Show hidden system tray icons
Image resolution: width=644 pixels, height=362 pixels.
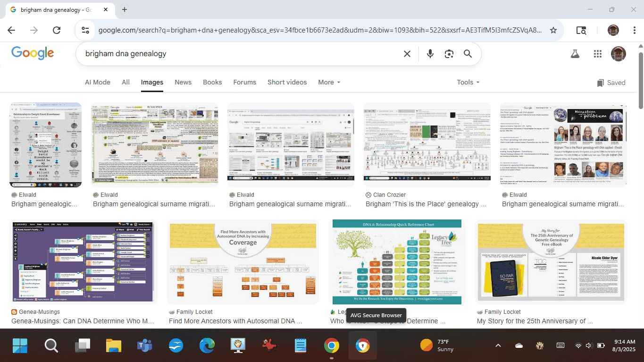[498, 345]
